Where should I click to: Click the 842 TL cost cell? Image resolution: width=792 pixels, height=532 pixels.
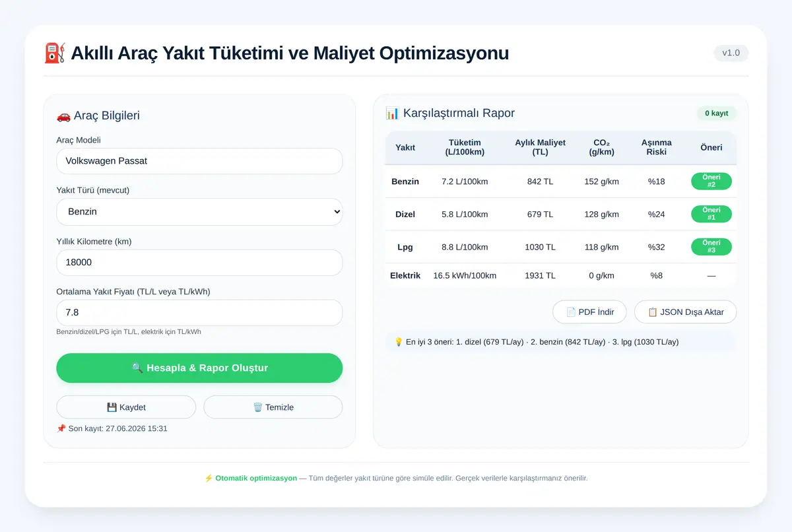(541, 181)
